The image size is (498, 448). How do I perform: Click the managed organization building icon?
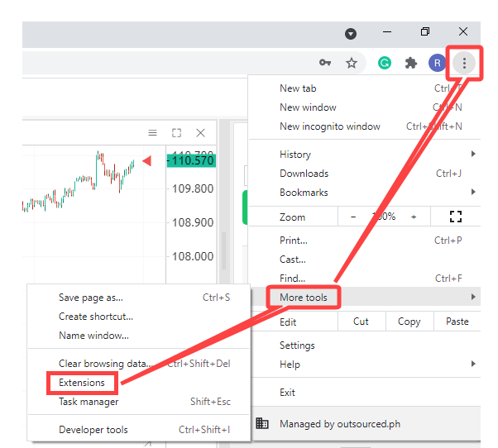(x=262, y=423)
